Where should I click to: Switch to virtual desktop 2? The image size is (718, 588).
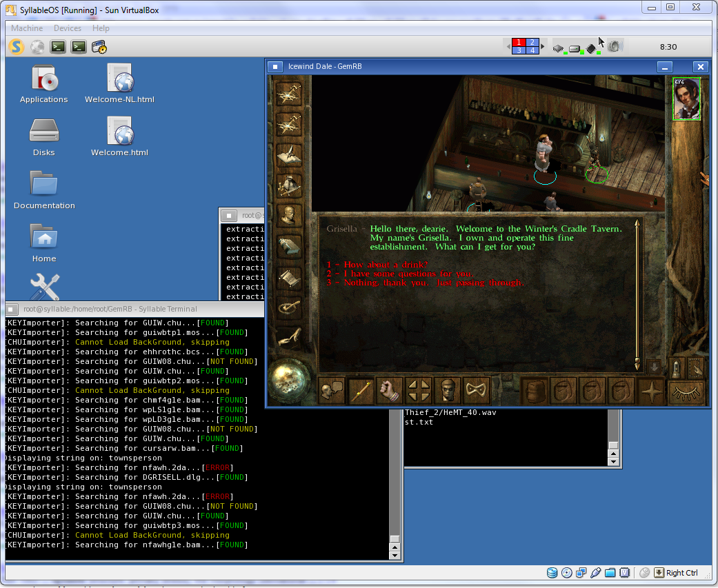[x=532, y=42]
